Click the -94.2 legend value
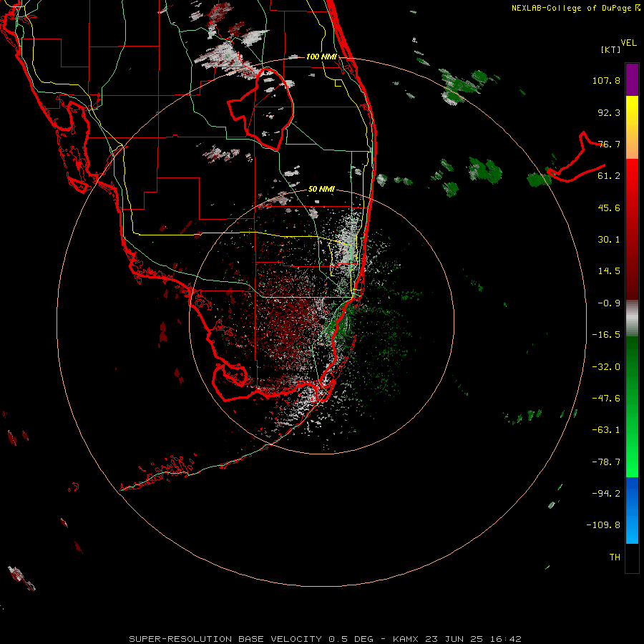Viewport: 644px width, 644px height. [606, 494]
